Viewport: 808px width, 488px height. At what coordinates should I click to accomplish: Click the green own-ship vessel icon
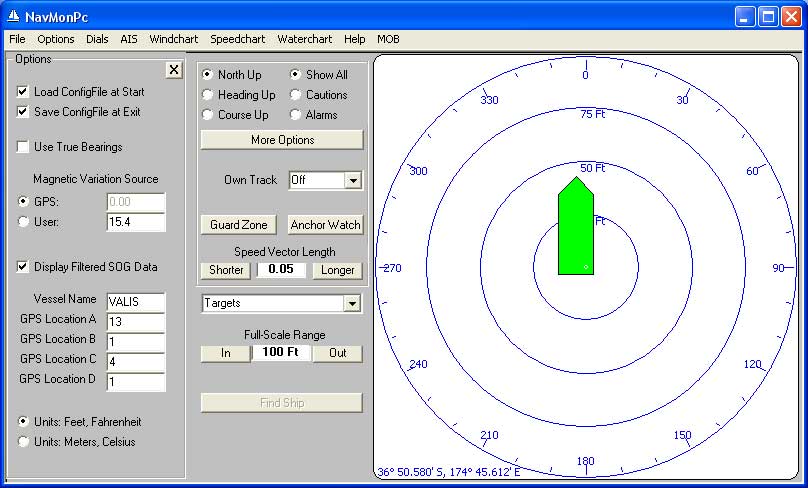click(576, 228)
